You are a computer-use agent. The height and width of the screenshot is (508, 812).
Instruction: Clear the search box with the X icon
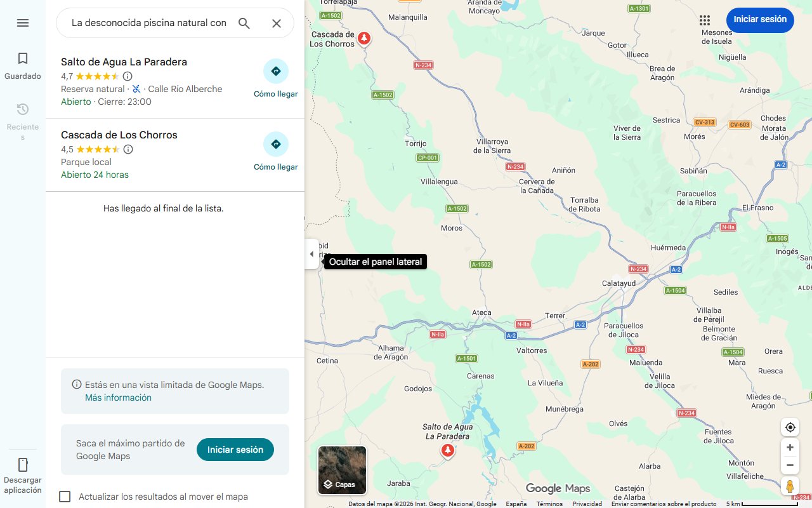(x=277, y=23)
